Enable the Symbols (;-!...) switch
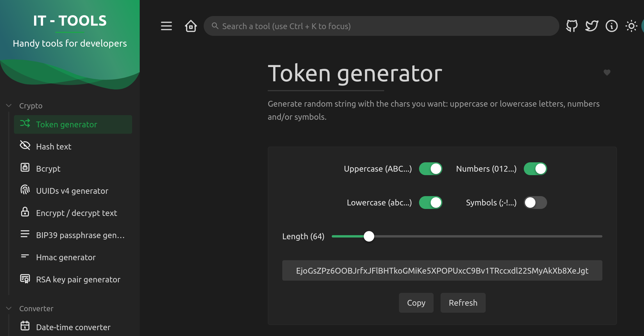The image size is (644, 336). click(x=535, y=203)
